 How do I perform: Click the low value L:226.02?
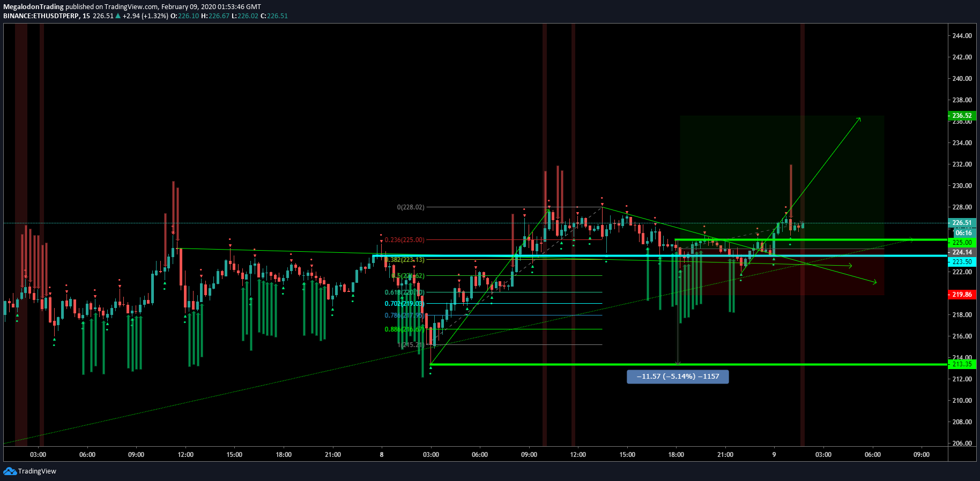[x=244, y=16]
